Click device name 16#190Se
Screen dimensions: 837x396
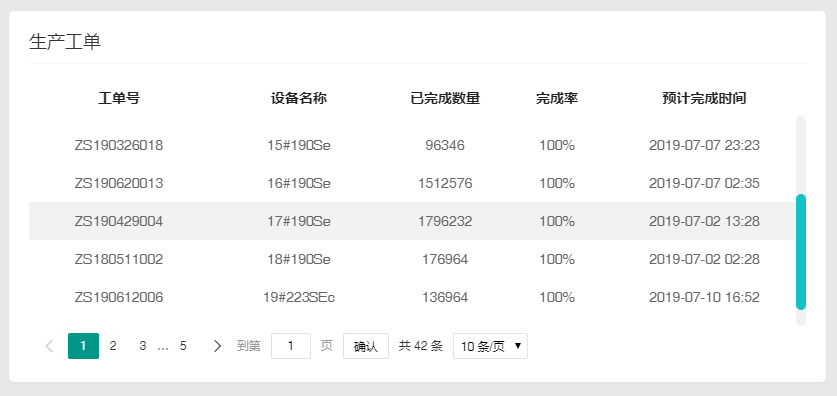[299, 184]
